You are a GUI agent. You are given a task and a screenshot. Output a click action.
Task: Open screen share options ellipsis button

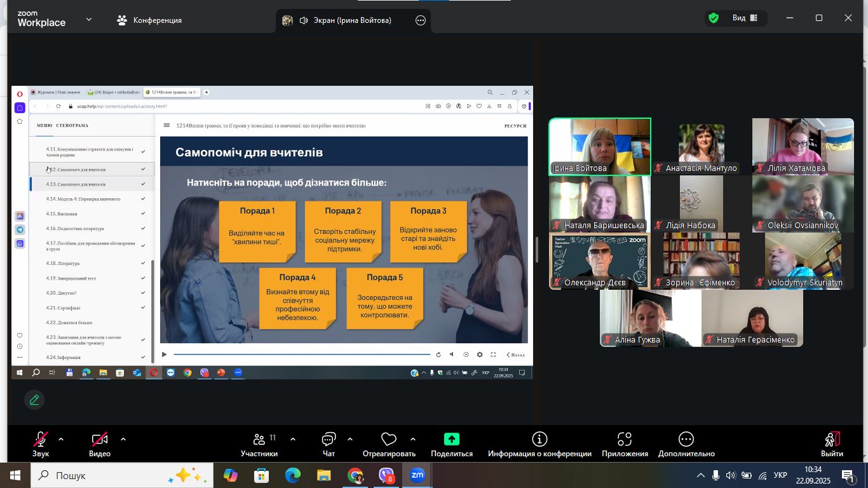click(420, 20)
